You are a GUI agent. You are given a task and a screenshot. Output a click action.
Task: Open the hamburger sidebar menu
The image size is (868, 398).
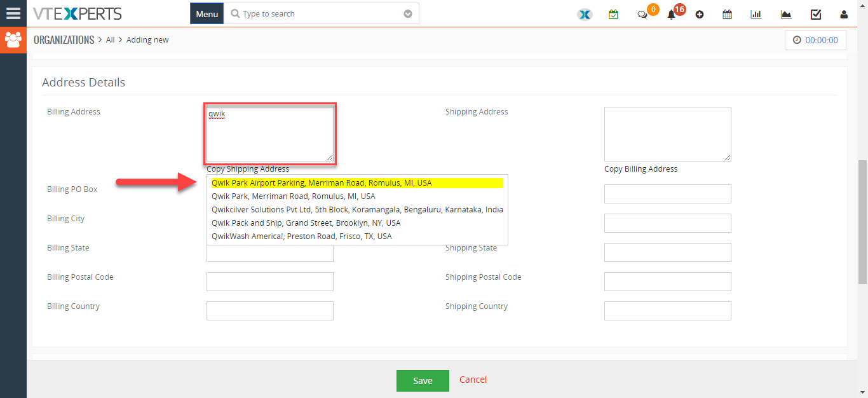(13, 13)
